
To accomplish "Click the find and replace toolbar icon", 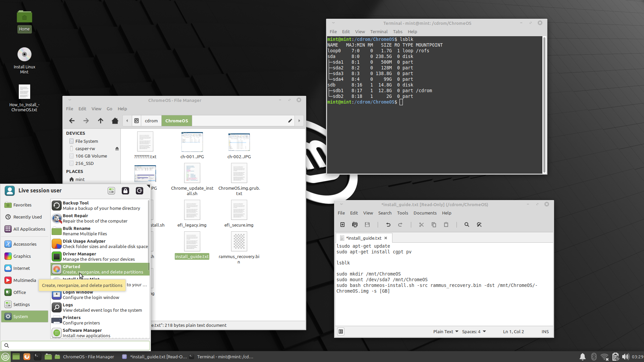I will (479, 225).
